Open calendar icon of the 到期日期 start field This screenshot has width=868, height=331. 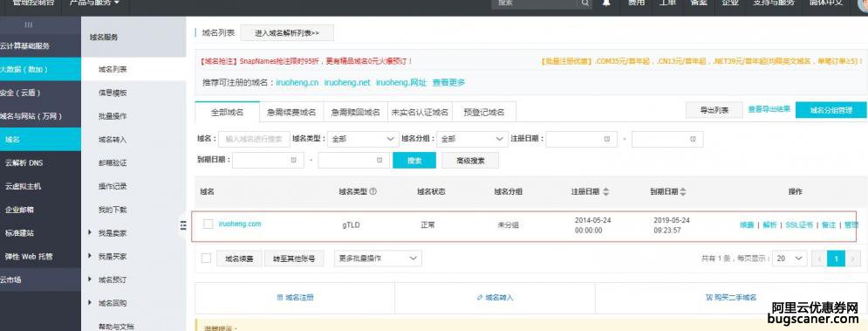[293, 160]
